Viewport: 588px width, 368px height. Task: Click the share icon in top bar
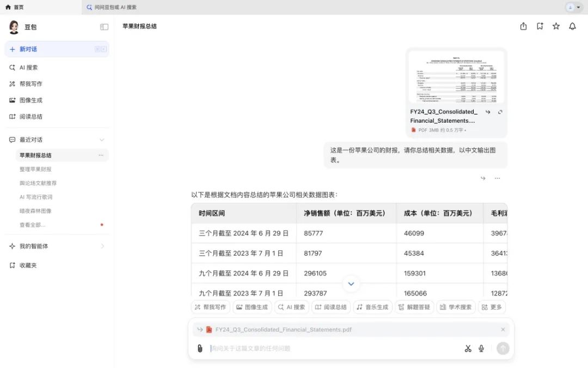pos(523,26)
